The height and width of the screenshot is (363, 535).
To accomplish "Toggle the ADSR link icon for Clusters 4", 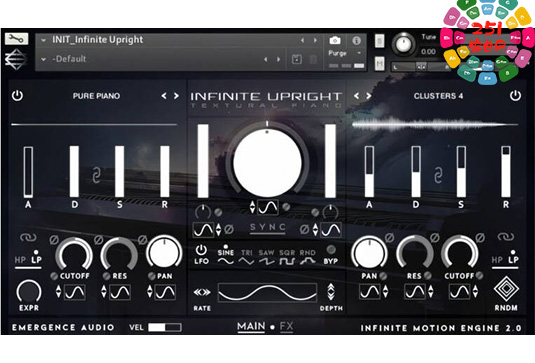I will click(x=438, y=174).
